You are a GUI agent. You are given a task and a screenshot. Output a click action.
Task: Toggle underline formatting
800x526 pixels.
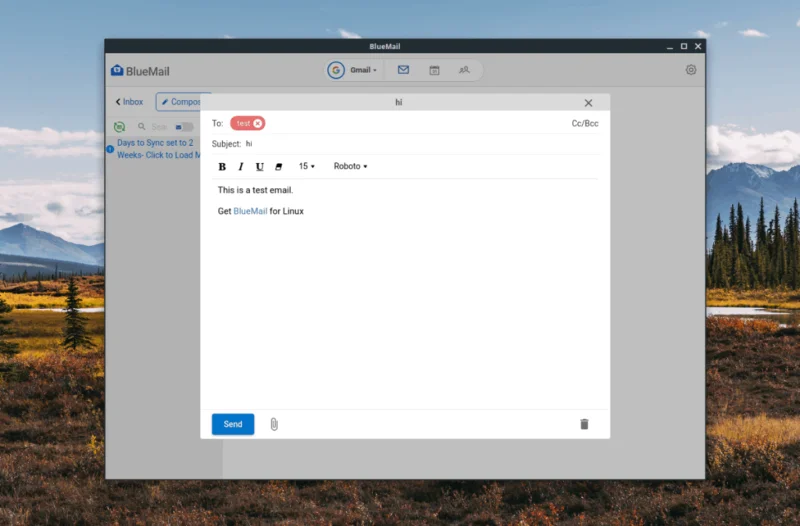click(x=260, y=166)
